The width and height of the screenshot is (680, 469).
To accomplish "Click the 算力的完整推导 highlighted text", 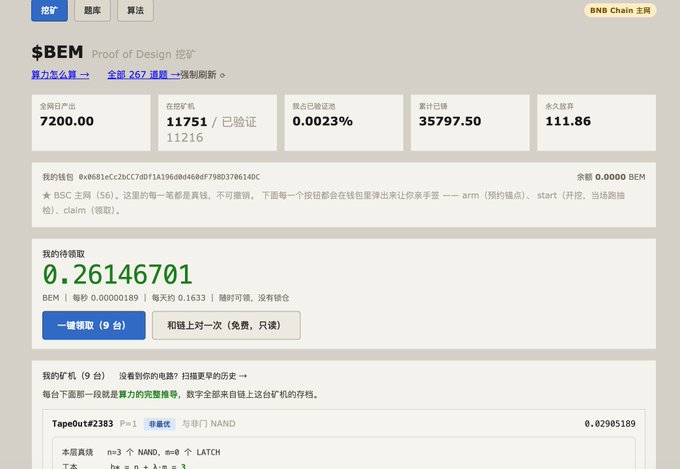I will pos(148,394).
